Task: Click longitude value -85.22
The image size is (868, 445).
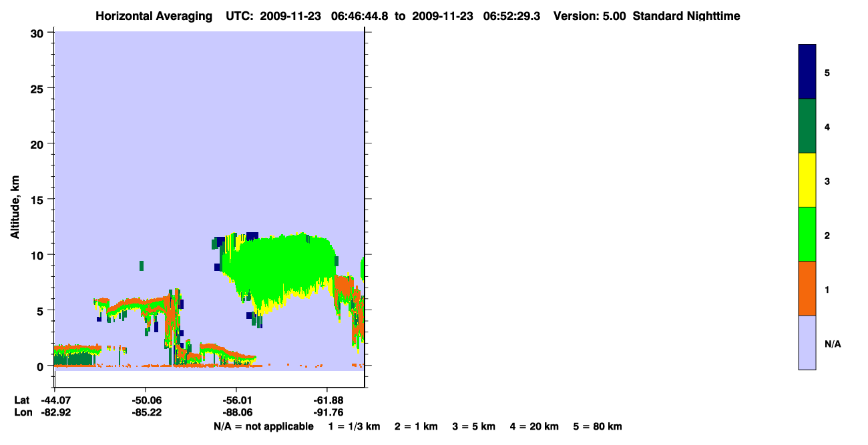Action: 146,412
